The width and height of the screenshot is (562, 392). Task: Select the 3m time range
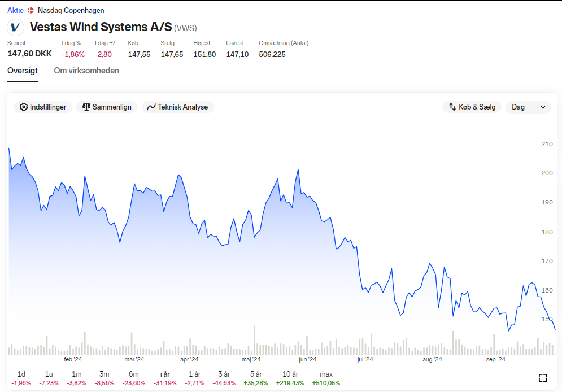tap(104, 378)
